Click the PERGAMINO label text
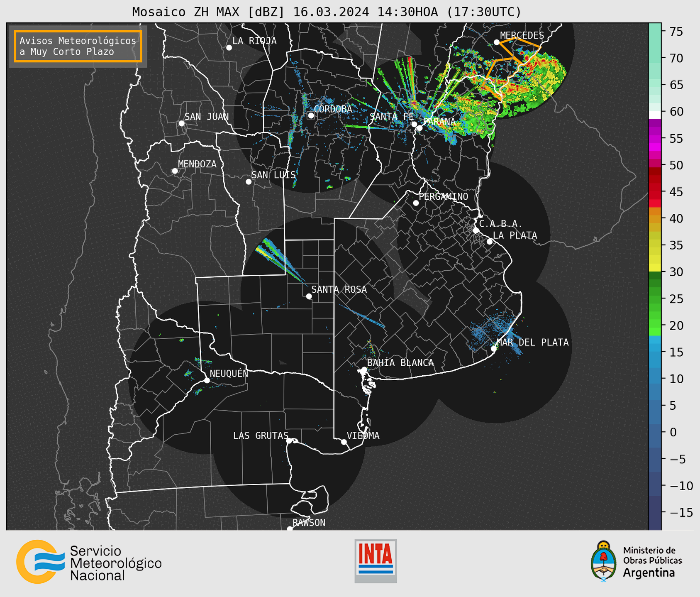The width and height of the screenshot is (700, 597). tap(444, 197)
